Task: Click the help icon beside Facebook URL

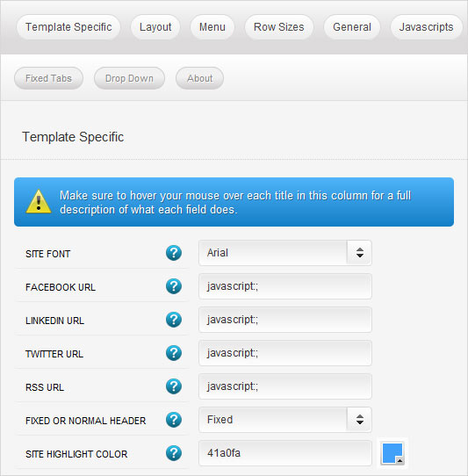Action: pos(174,286)
